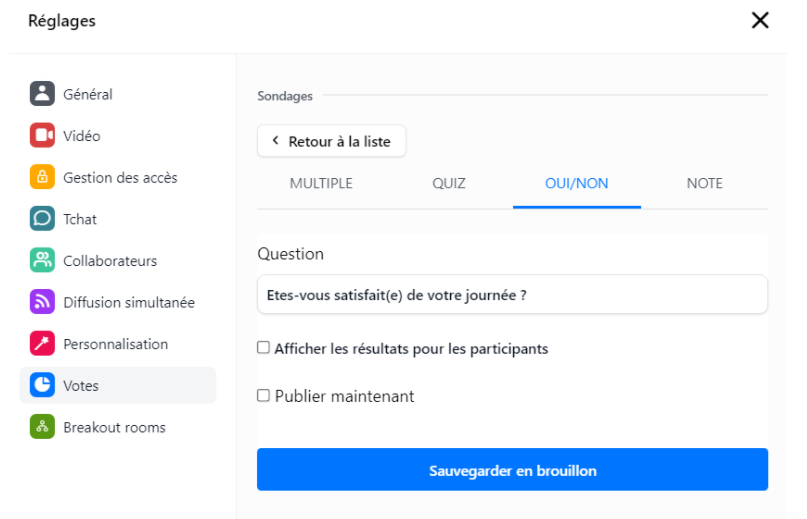Click into the Question text field

click(513, 295)
